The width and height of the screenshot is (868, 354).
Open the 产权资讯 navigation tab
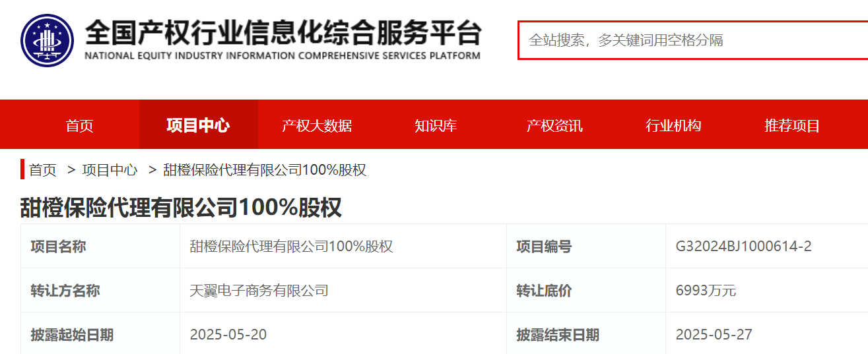tap(554, 125)
